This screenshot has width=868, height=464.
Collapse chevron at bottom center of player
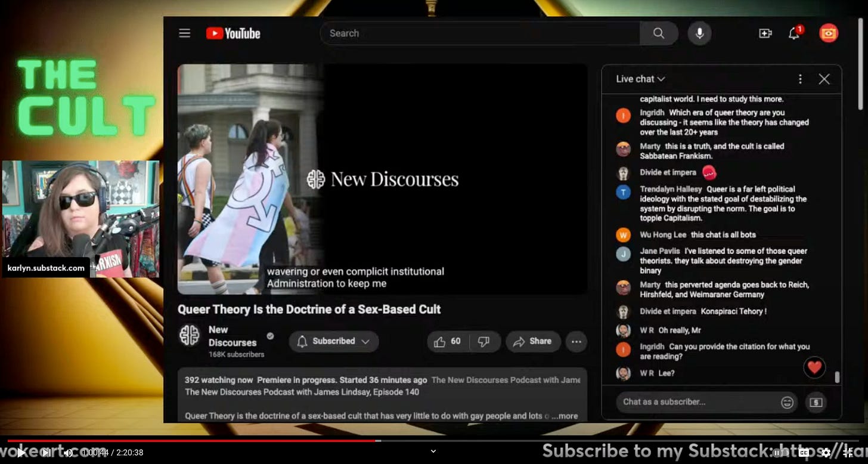(x=433, y=451)
